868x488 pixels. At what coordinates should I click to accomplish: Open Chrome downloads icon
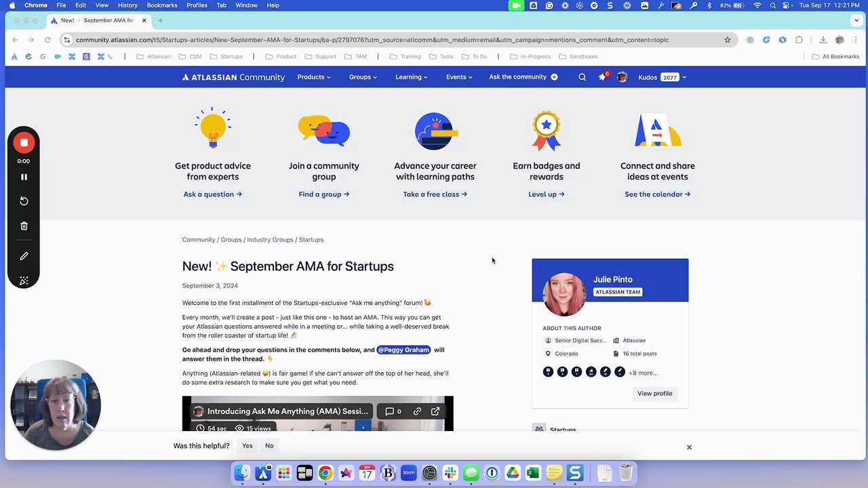pos(823,40)
